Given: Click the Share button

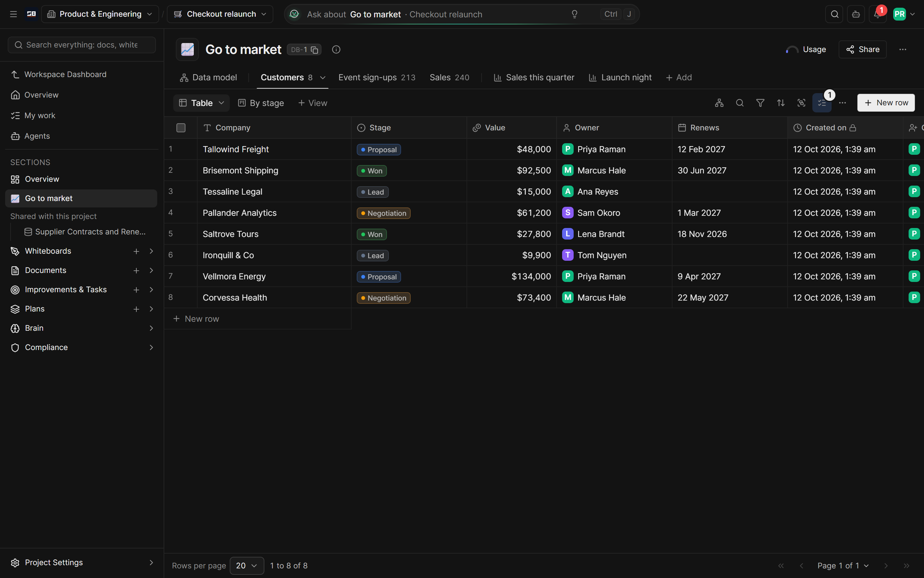Looking at the screenshot, I should [862, 49].
